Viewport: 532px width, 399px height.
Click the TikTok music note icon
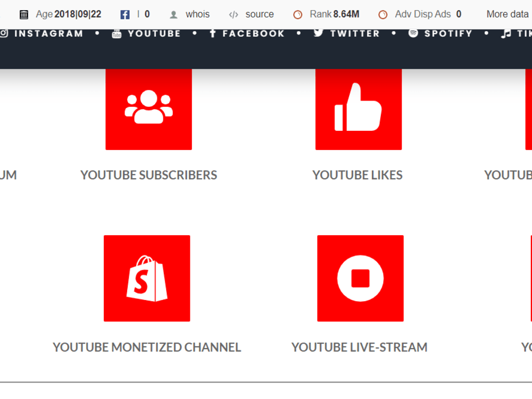(x=506, y=33)
